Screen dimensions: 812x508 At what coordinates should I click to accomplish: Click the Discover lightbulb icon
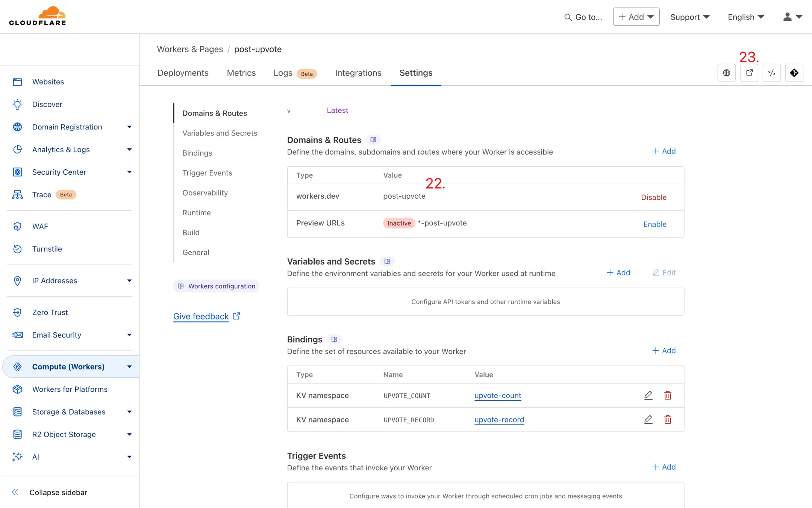pyautogui.click(x=17, y=104)
